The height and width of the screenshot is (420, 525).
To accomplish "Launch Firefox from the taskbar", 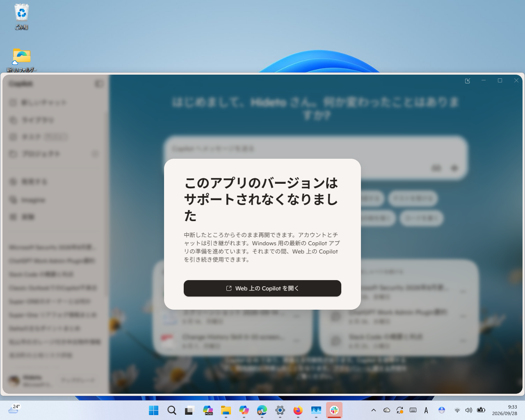I will tap(298, 410).
